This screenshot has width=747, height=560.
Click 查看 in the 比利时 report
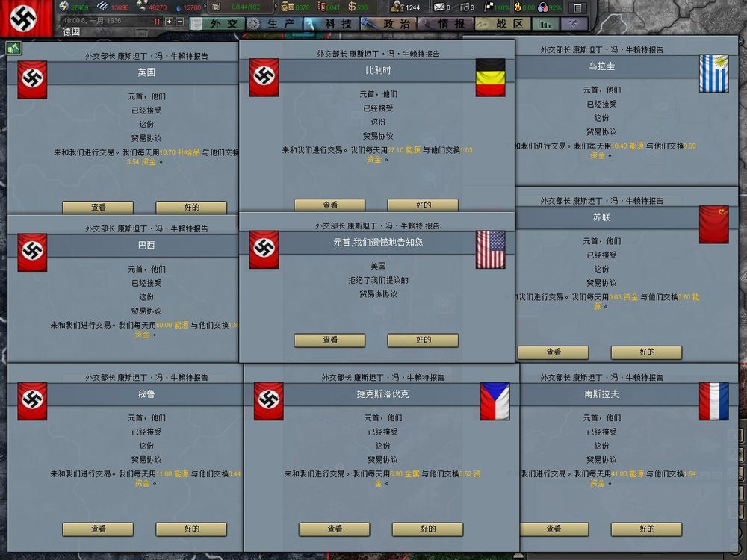click(329, 205)
